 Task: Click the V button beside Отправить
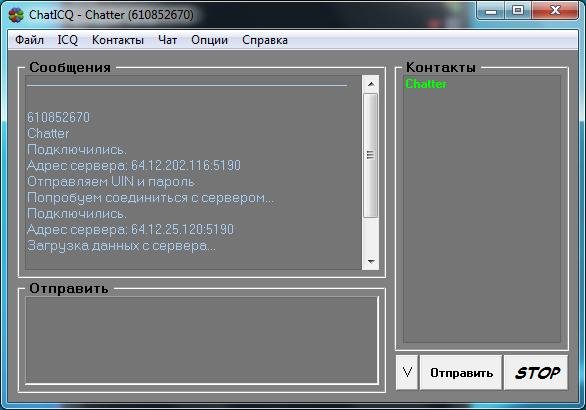[x=407, y=373]
